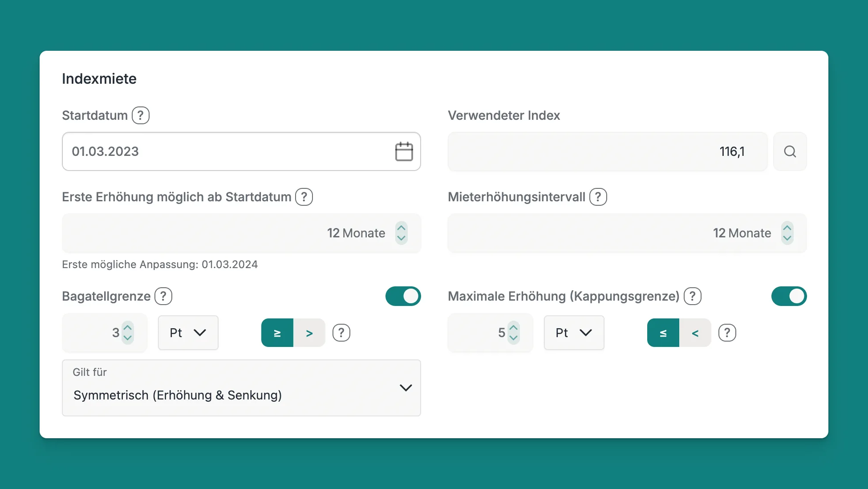
Task: Click into the Erste Erhöhung 12 Monate field
Action: point(241,233)
